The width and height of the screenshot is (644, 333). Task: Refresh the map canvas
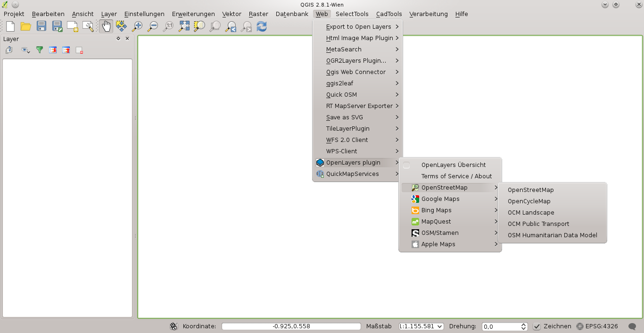262,26
